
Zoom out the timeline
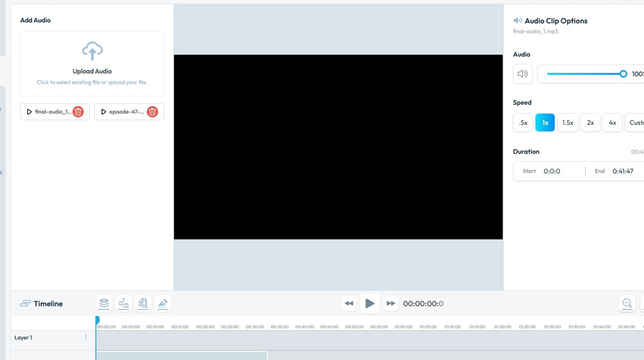(x=627, y=304)
